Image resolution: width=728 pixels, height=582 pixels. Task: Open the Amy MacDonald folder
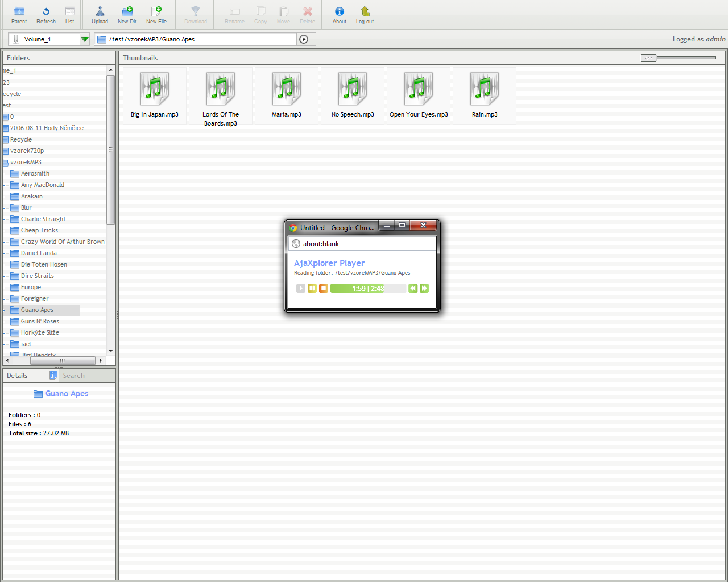pos(43,185)
